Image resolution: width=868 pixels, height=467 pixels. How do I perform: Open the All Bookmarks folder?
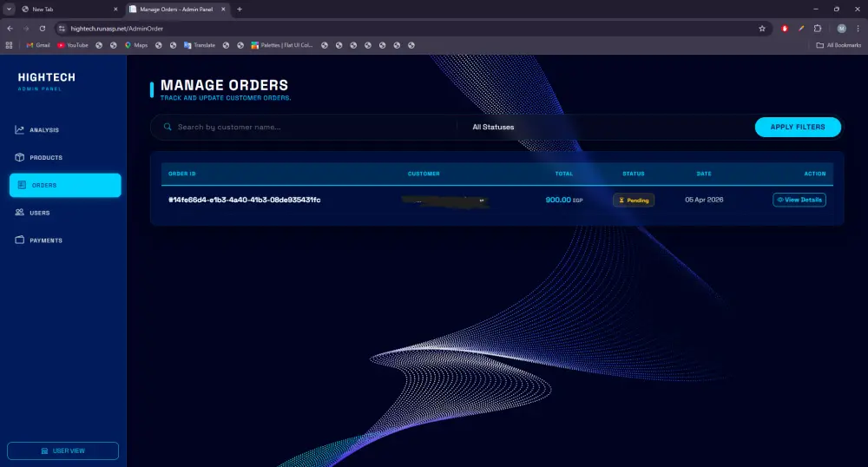838,45
